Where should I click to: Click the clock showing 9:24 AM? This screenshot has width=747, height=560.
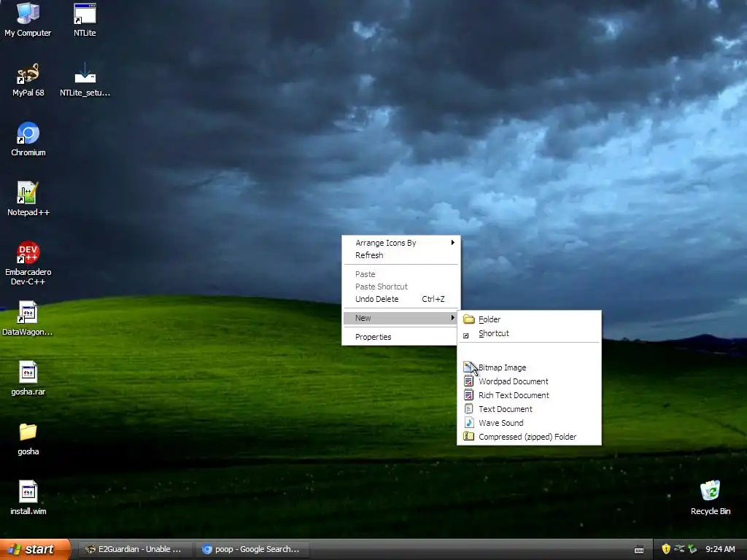tap(720, 549)
